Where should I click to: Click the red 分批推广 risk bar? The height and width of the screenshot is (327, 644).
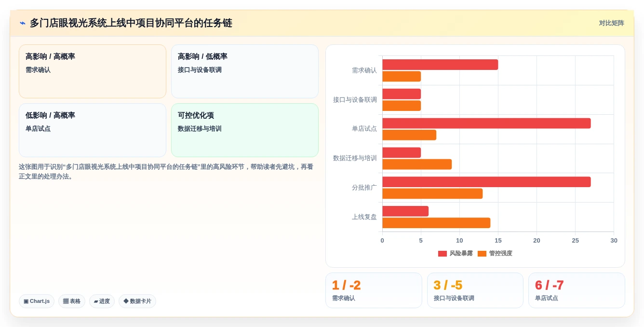486,182
